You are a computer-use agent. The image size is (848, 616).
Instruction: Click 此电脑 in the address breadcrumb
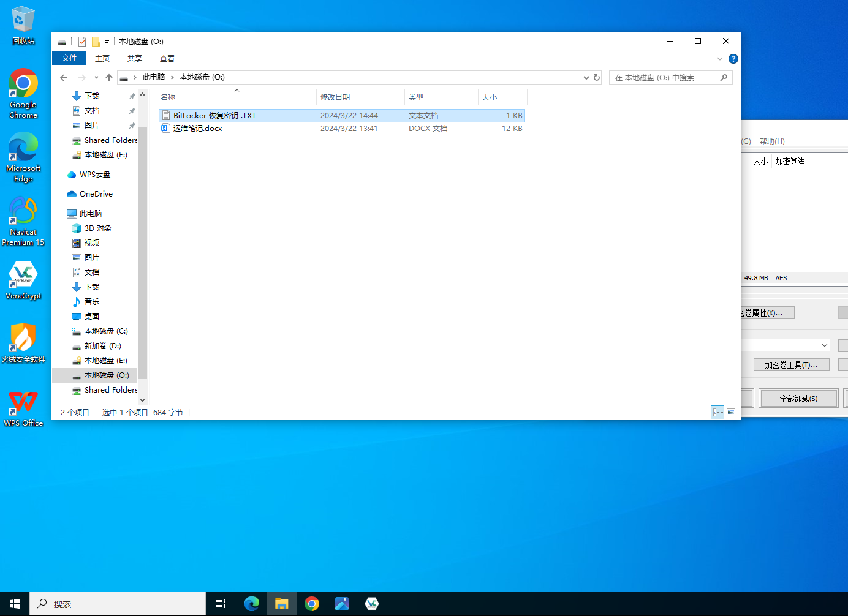pos(154,77)
